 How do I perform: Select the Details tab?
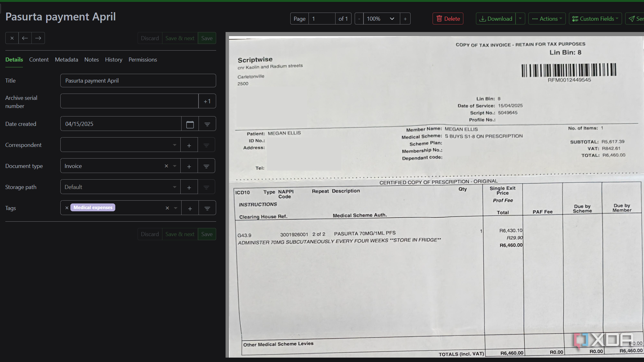tap(14, 60)
